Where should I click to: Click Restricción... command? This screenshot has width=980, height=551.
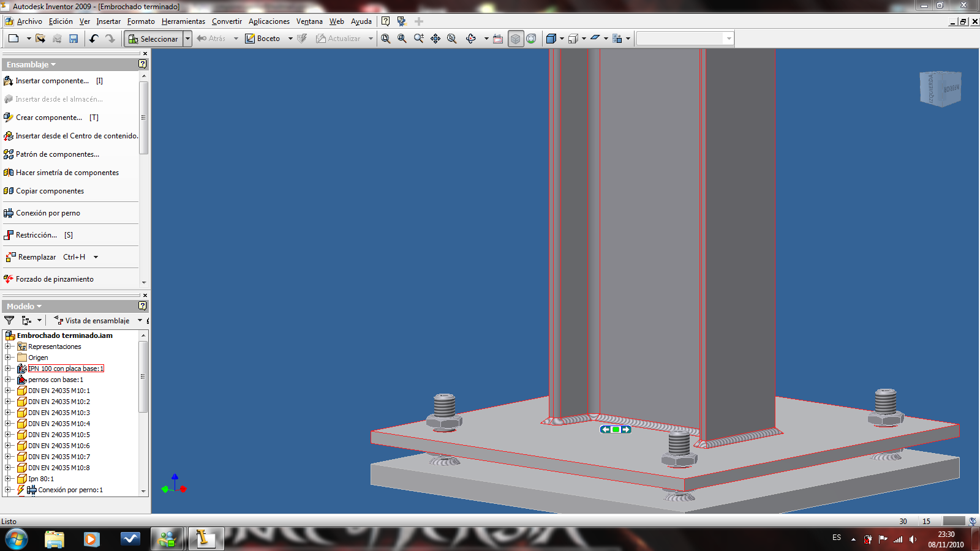pos(38,235)
